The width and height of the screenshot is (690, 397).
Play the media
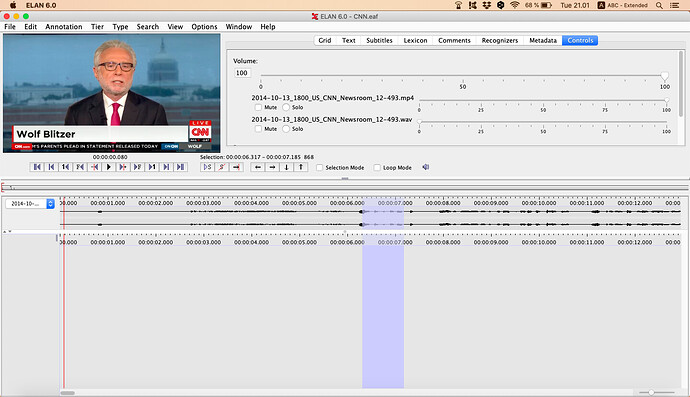(x=109, y=167)
